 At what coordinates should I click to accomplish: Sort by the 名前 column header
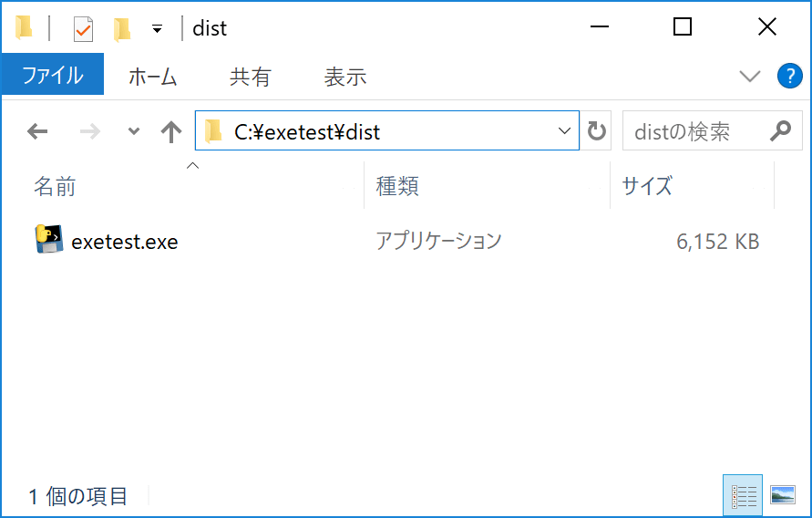tap(55, 187)
